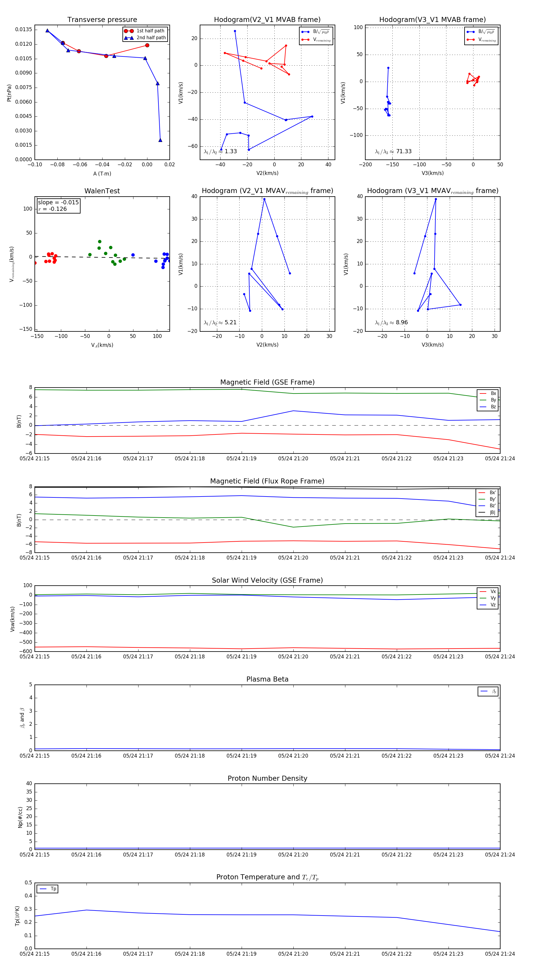Click the βp legend in Plasma Beta plot
The width and height of the screenshot is (535, 980).
pyautogui.click(x=488, y=691)
